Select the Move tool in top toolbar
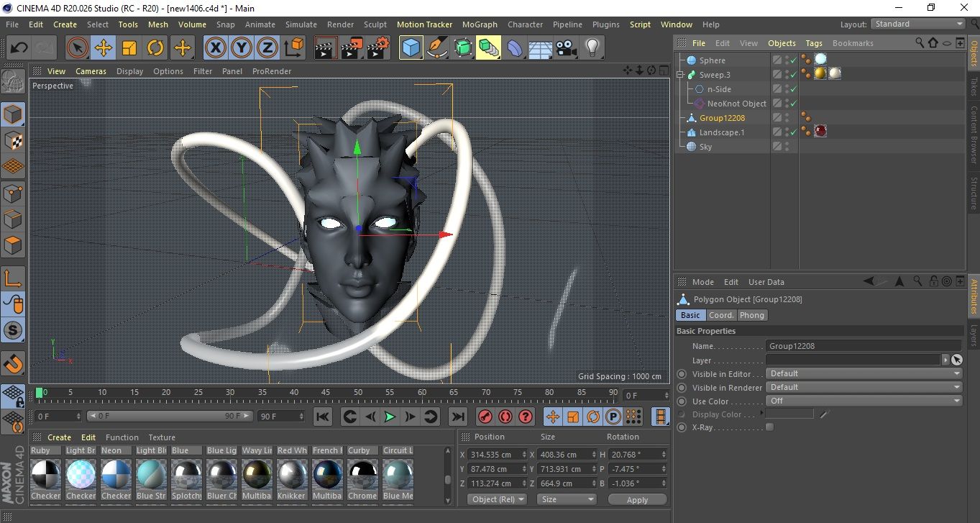 point(104,48)
